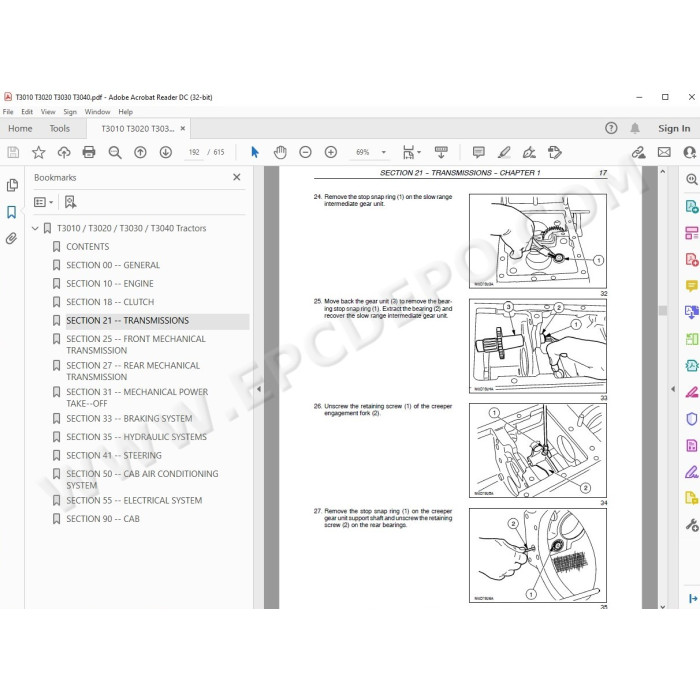Go to previous page arrow

(140, 152)
